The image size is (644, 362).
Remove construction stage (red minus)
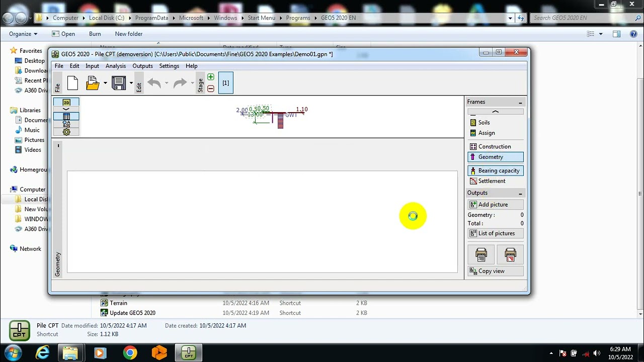point(211,88)
